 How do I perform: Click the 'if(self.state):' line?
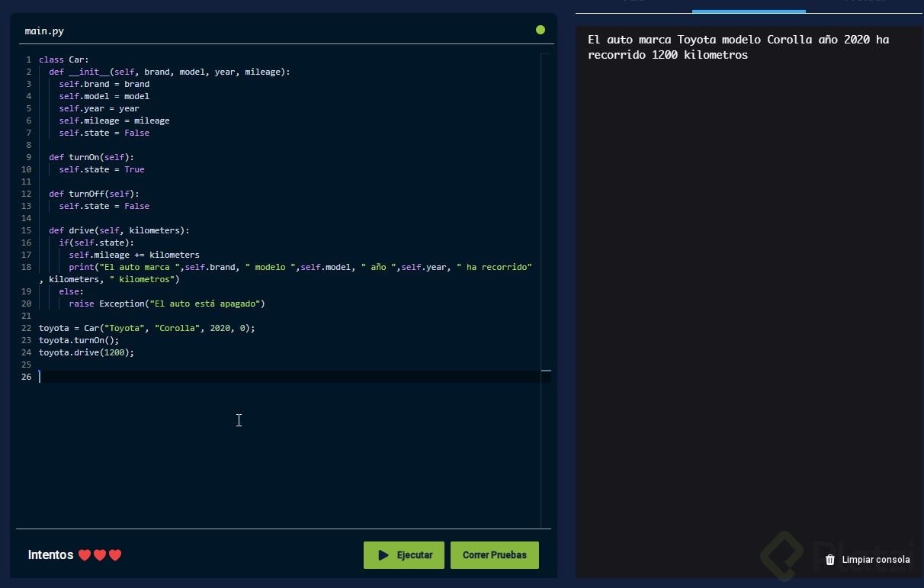[x=96, y=243]
